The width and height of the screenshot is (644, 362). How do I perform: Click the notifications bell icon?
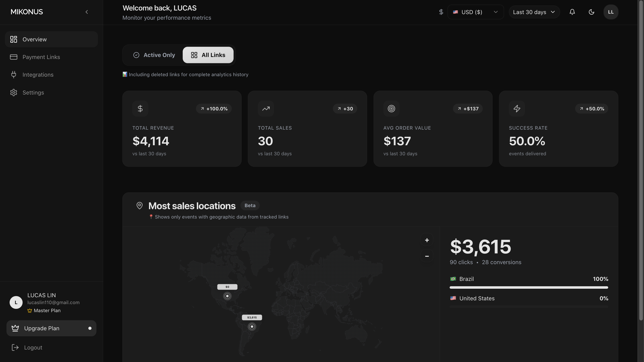(572, 12)
